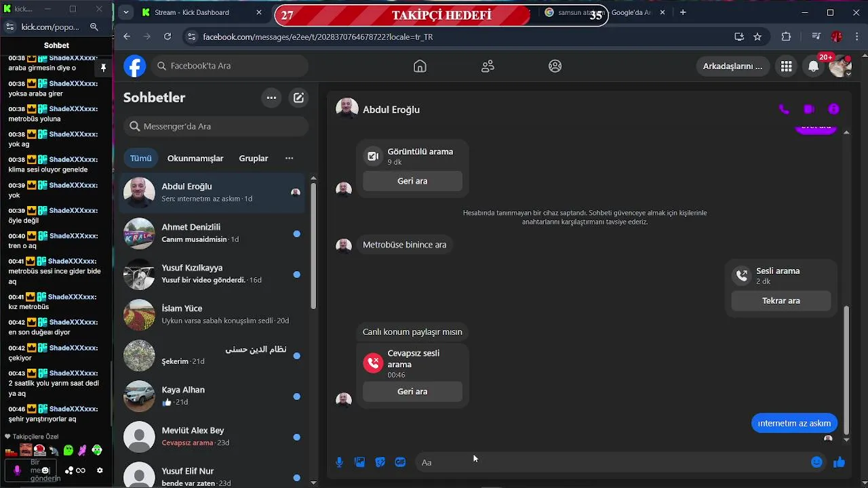
Task: Close the Stream - Kick Dashboard tab
Action: (x=259, y=12)
